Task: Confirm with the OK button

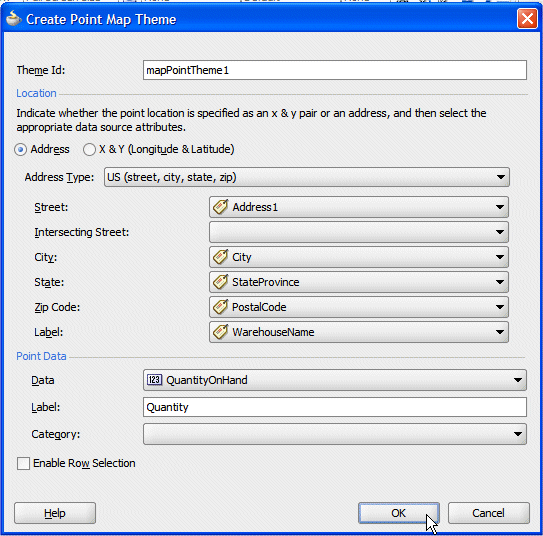Action: coord(399,513)
